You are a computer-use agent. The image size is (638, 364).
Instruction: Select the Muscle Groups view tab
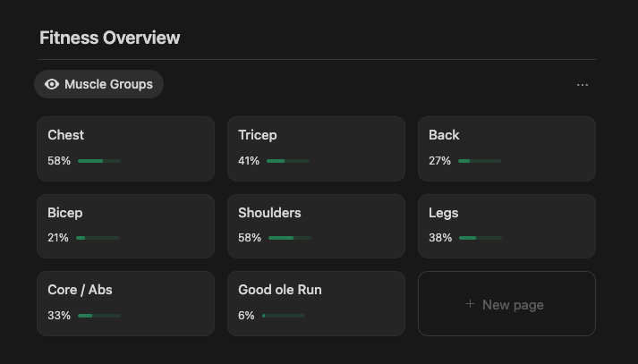click(x=99, y=84)
